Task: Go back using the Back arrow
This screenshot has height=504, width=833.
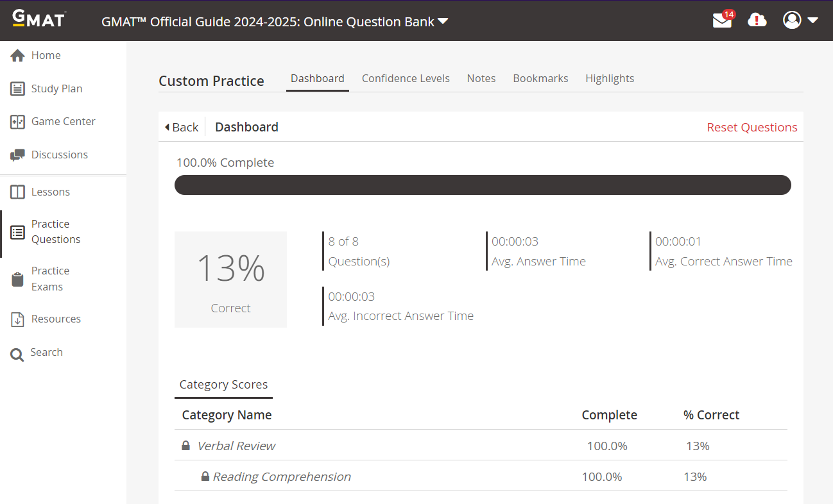Action: (182, 127)
